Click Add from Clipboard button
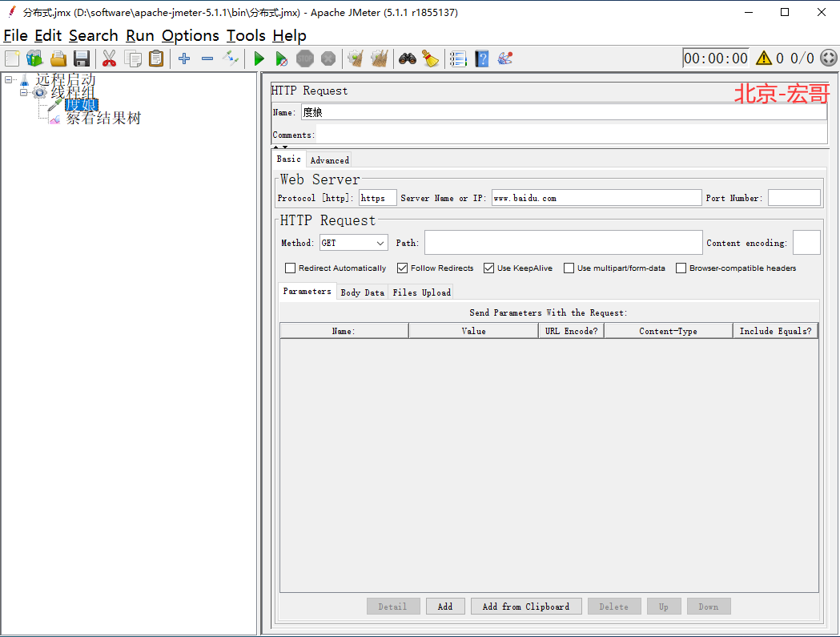This screenshot has height=637, width=840. pos(526,607)
